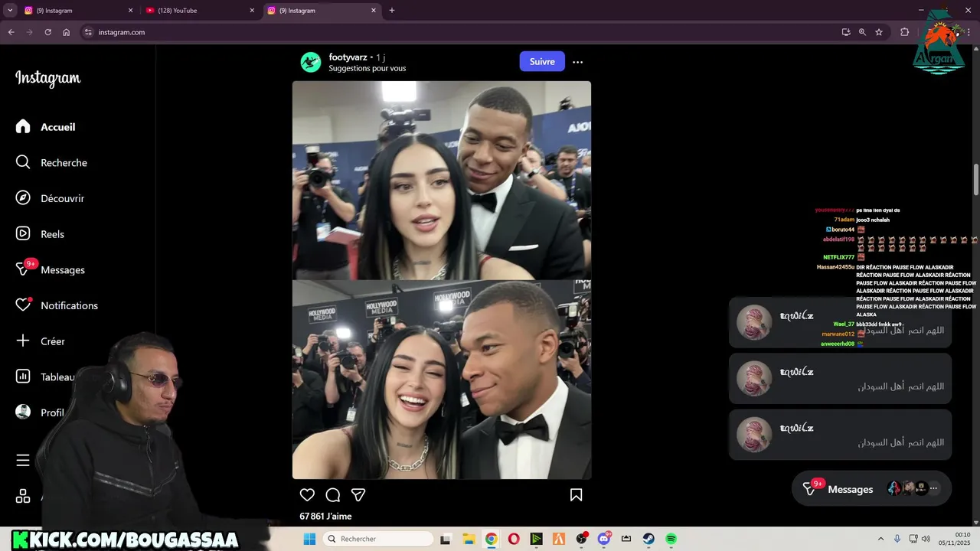This screenshot has height=551, width=980.
Task: Open the browser extensions puzzle icon
Action: 904,32
